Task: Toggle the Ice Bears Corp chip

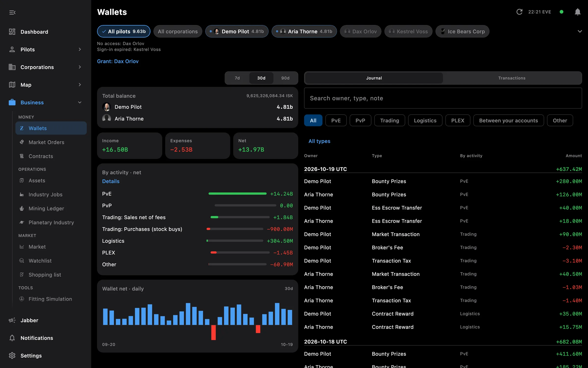Action: (462, 31)
